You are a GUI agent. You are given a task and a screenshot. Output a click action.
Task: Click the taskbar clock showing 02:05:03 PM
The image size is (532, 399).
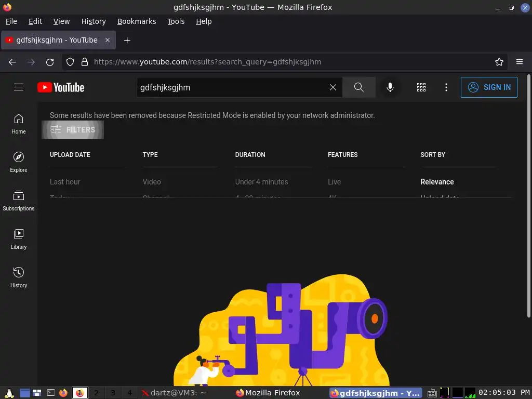pyautogui.click(x=504, y=393)
